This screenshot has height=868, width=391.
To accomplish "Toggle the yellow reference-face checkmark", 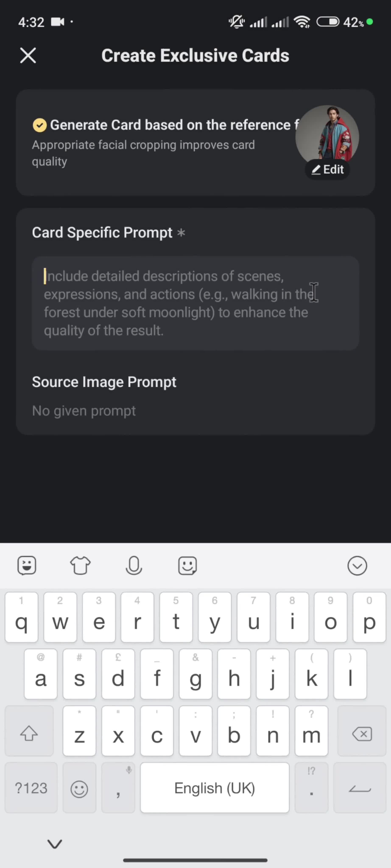I will click(39, 125).
